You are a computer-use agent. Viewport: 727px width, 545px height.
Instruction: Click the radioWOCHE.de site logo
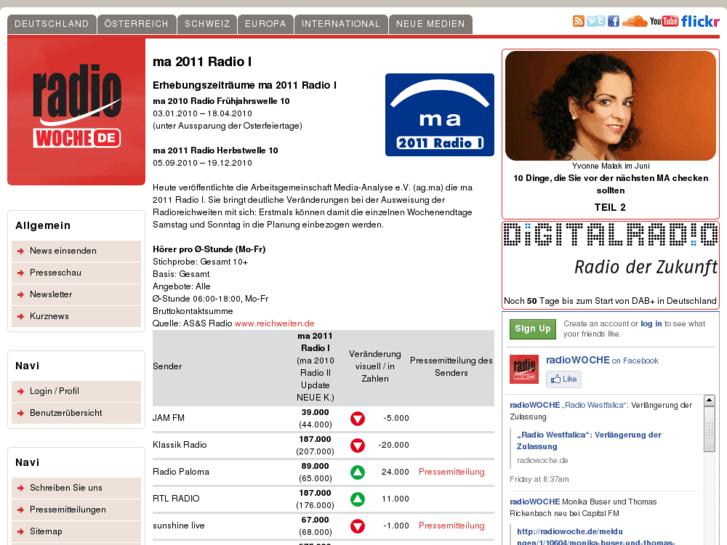coord(77,111)
